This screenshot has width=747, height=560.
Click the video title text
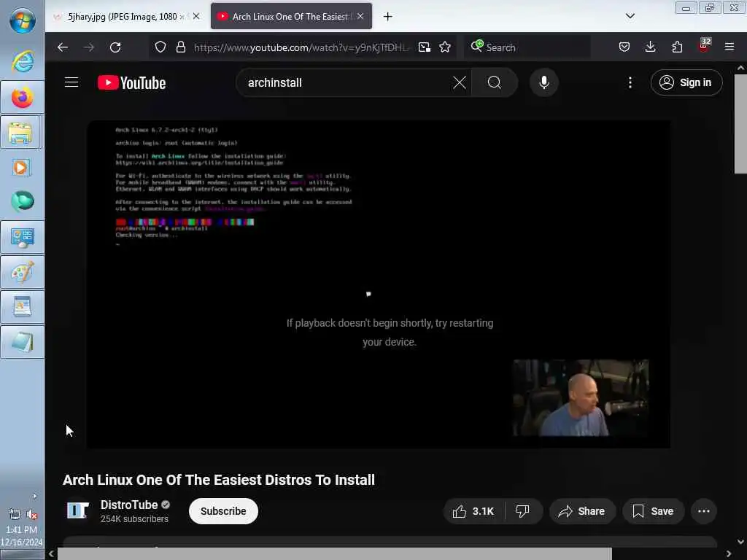[x=219, y=480]
